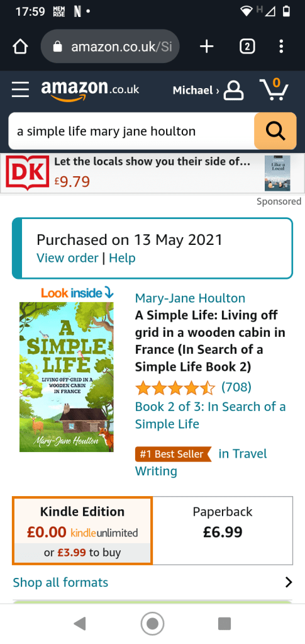Click the orange search magnifier button
This screenshot has height=644, width=305.
pyautogui.click(x=275, y=130)
